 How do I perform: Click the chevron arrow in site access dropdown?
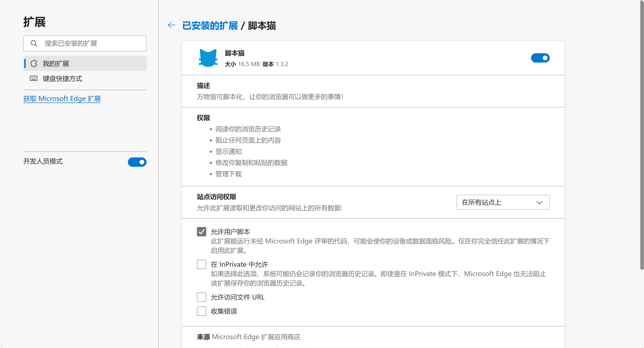click(539, 202)
